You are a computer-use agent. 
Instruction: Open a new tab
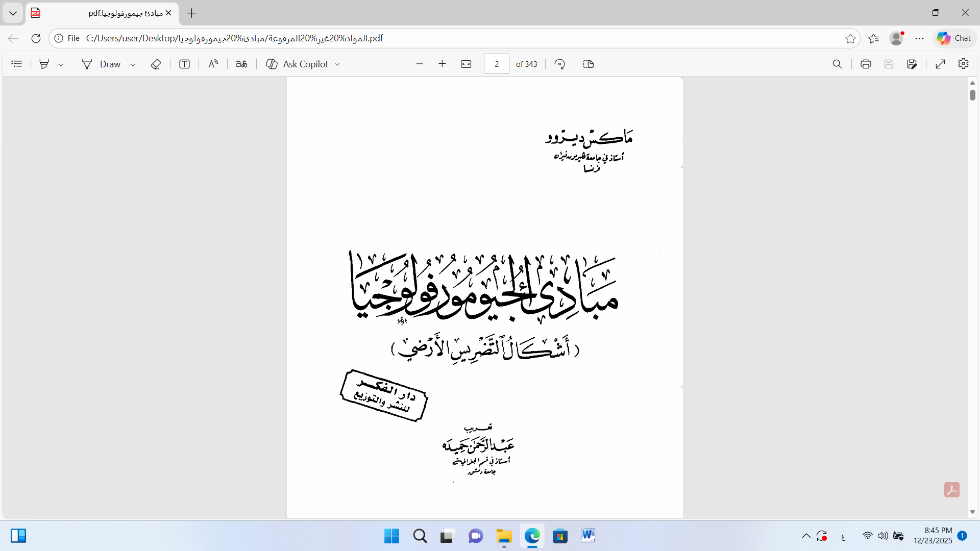(192, 13)
